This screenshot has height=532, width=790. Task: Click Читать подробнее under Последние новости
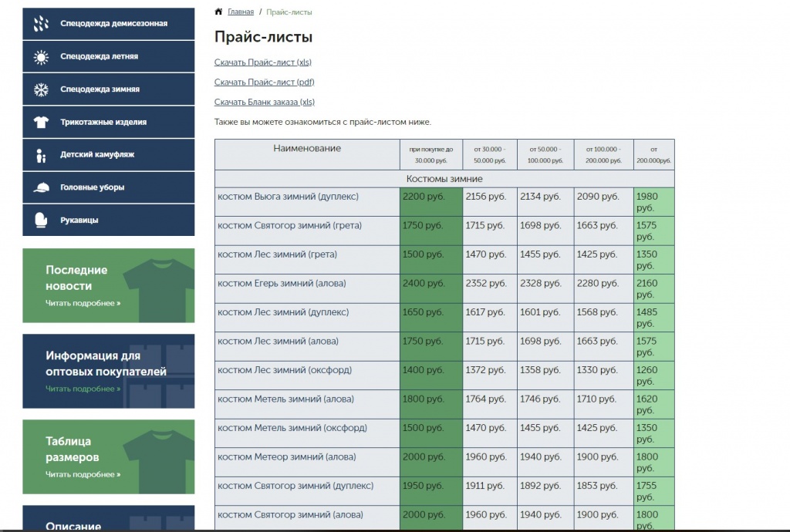(x=83, y=304)
